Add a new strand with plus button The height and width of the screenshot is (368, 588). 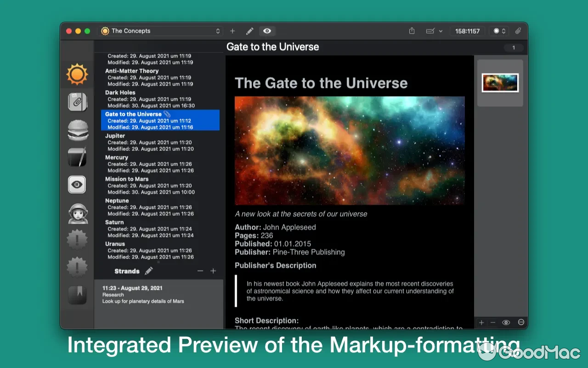pos(213,271)
